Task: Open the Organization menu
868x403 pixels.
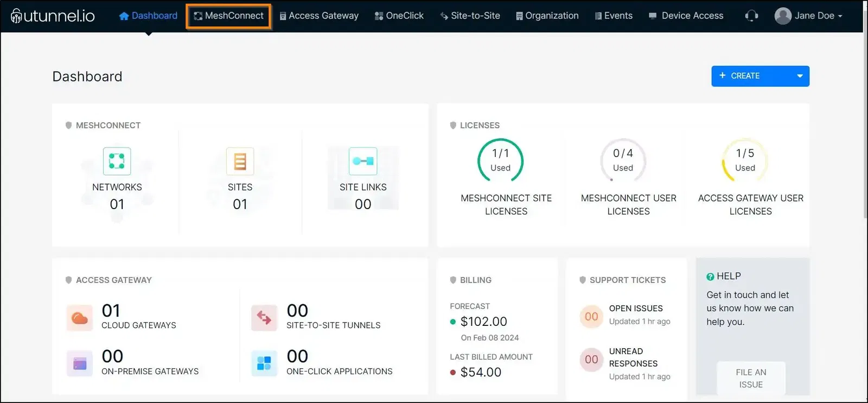Action: coord(547,16)
